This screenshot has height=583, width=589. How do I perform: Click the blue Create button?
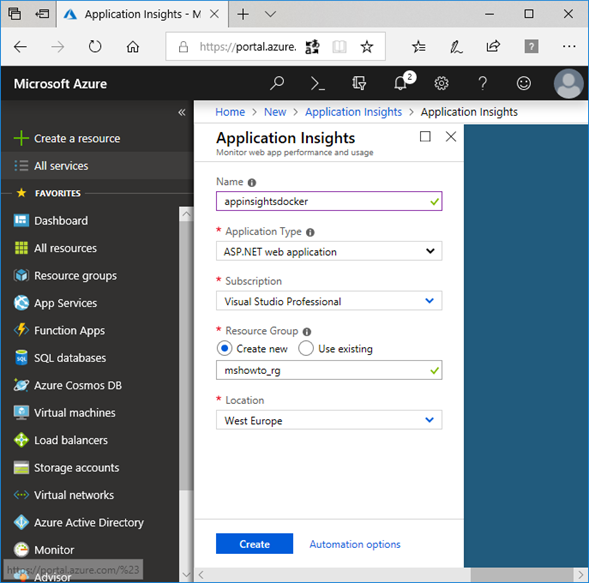pos(254,544)
